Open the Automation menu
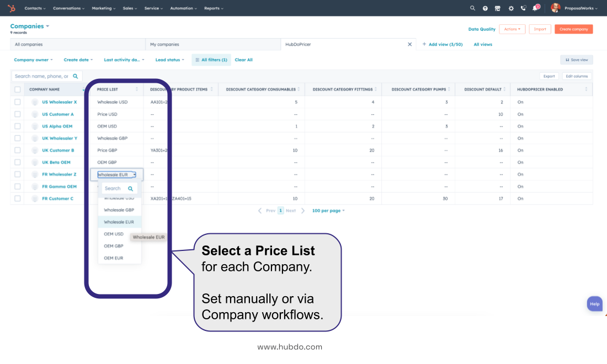The width and height of the screenshot is (607, 364). [x=184, y=8]
